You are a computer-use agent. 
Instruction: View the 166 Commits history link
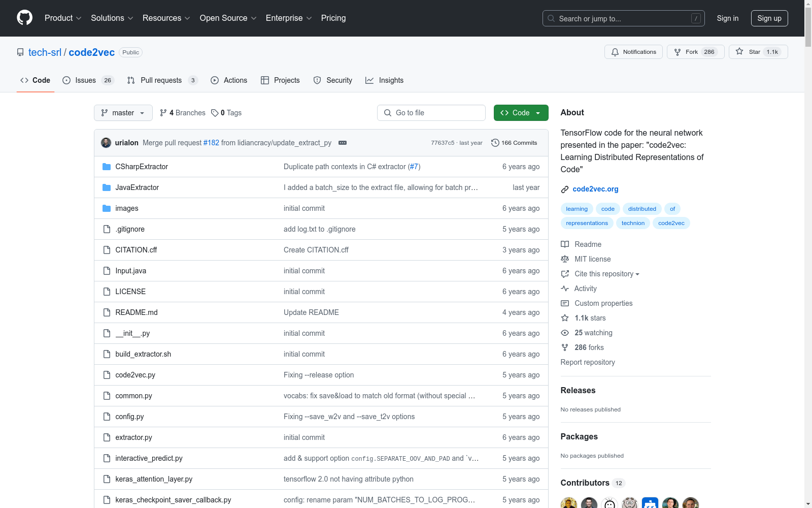coord(514,143)
